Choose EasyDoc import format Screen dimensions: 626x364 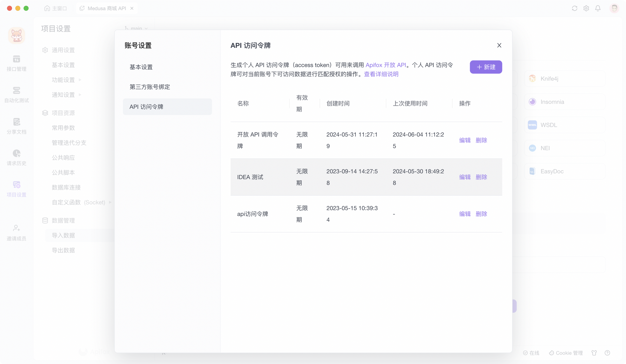tap(565, 171)
